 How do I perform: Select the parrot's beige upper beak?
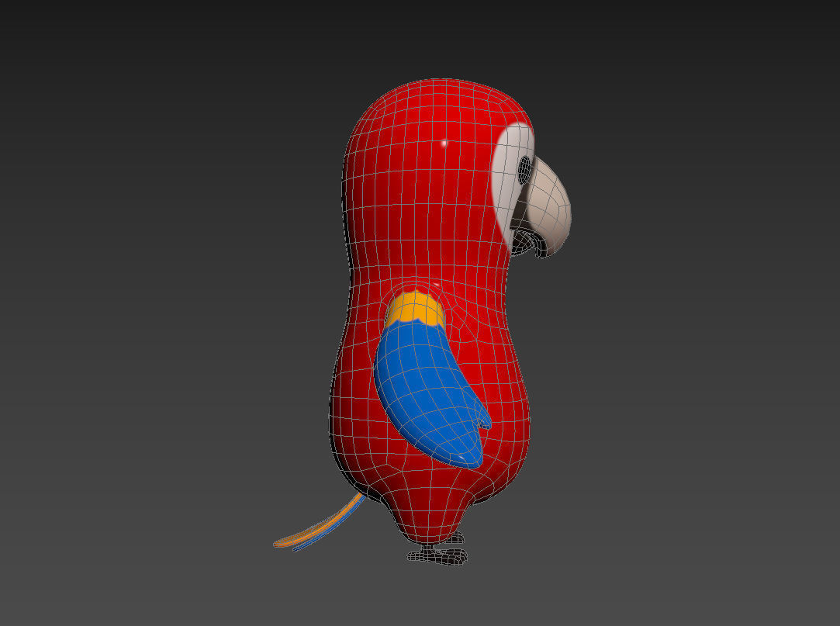tap(551, 209)
